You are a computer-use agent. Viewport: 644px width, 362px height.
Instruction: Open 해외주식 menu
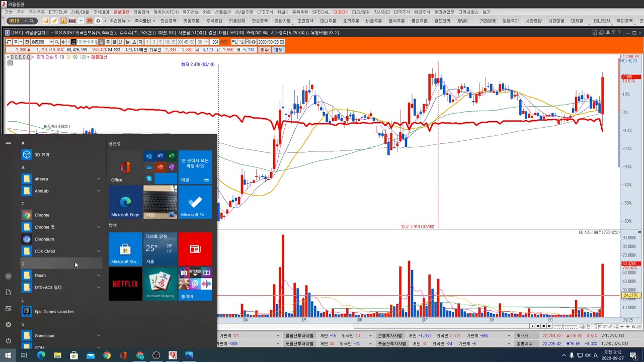pos(422,12)
